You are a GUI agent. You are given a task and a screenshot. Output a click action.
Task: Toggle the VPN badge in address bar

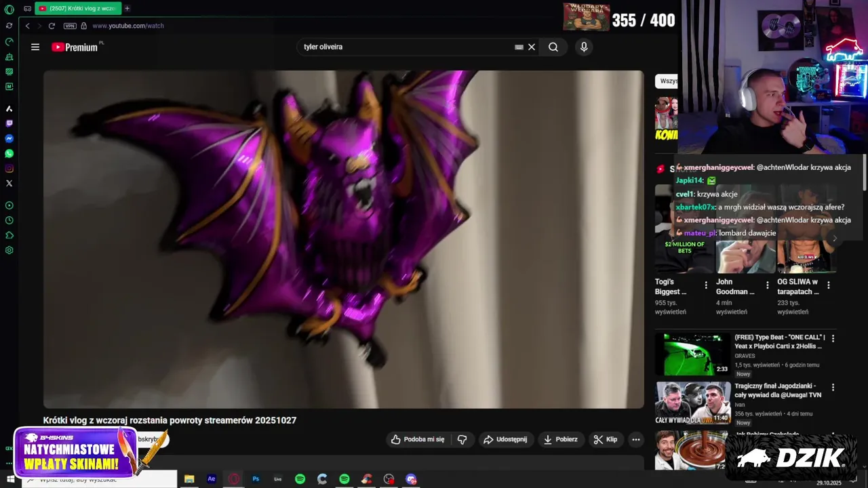70,26
